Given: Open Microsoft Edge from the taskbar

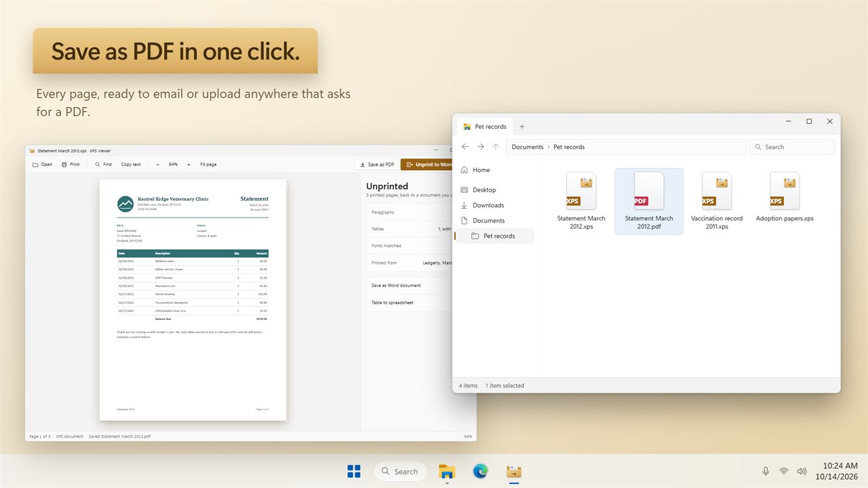Looking at the screenshot, I should 480,471.
